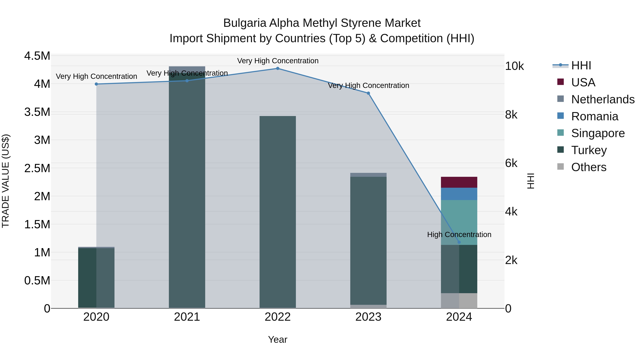
Task: Click the Very High Concentration annotation above 2020
Action: [x=96, y=76]
